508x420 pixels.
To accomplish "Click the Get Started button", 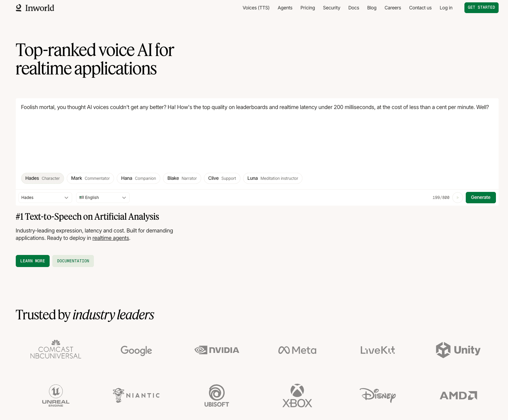I will click(481, 7).
